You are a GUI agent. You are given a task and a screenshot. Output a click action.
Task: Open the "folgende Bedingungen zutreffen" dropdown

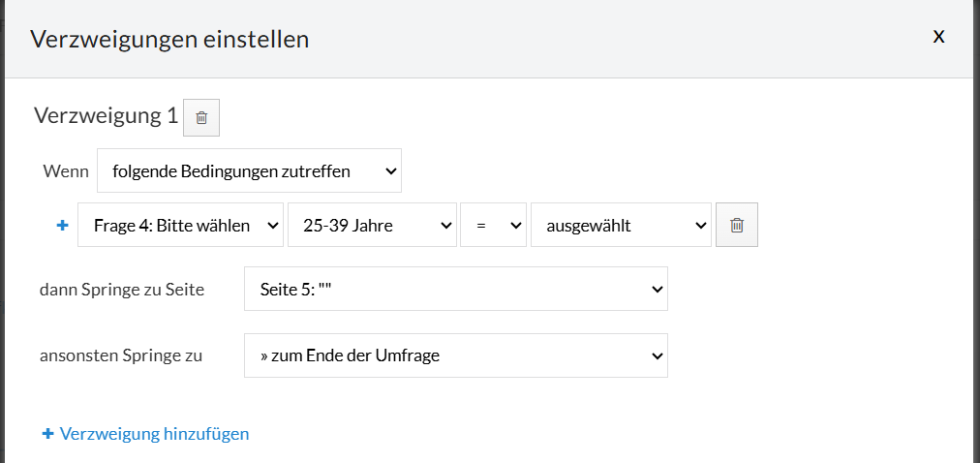tap(249, 171)
